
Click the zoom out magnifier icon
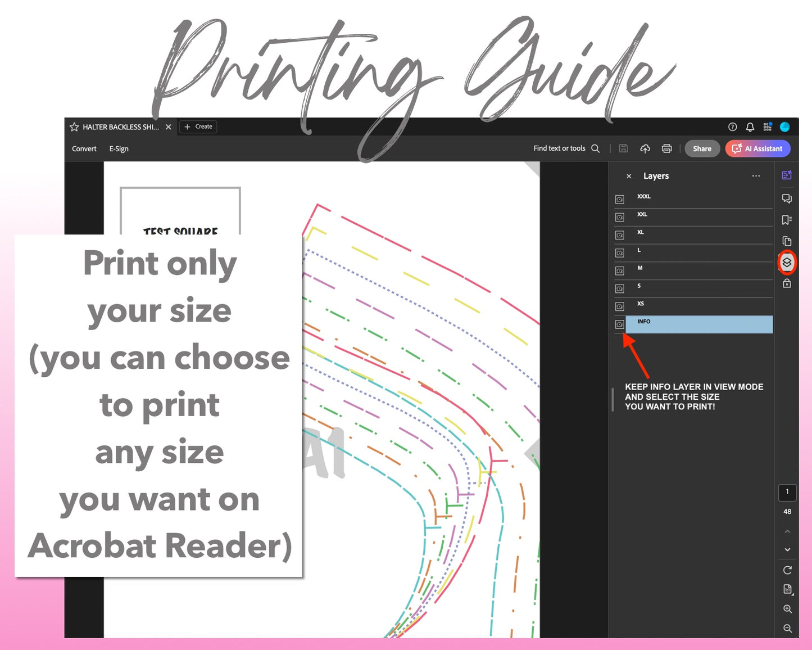tap(787, 628)
